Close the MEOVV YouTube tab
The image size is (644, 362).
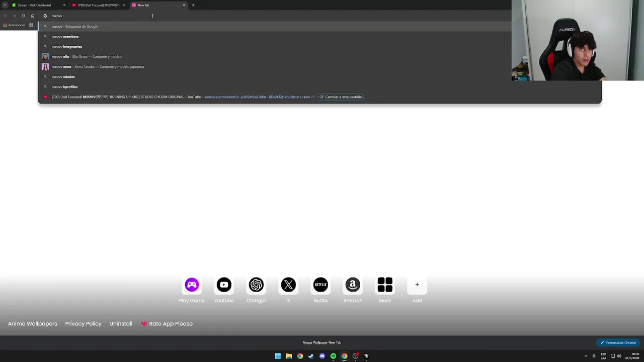click(124, 5)
